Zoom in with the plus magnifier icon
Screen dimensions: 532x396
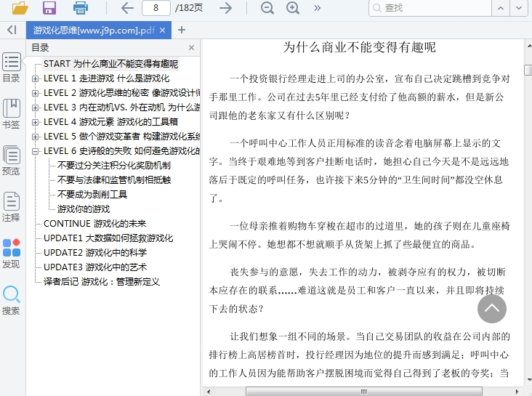293,8
